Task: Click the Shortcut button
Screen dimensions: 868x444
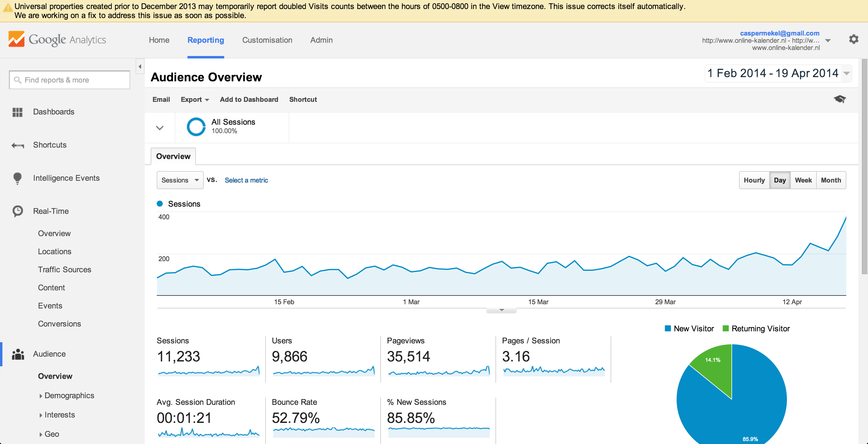Action: (303, 99)
